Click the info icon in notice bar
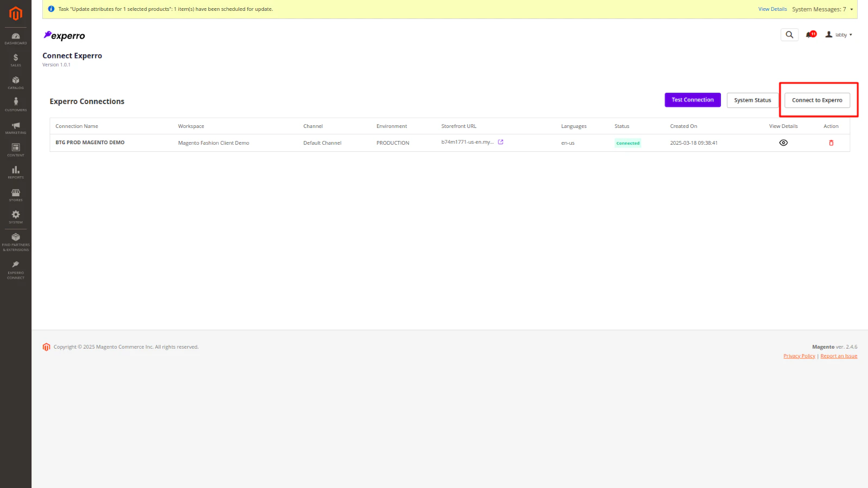Viewport: 868px width, 488px height. 51,9
